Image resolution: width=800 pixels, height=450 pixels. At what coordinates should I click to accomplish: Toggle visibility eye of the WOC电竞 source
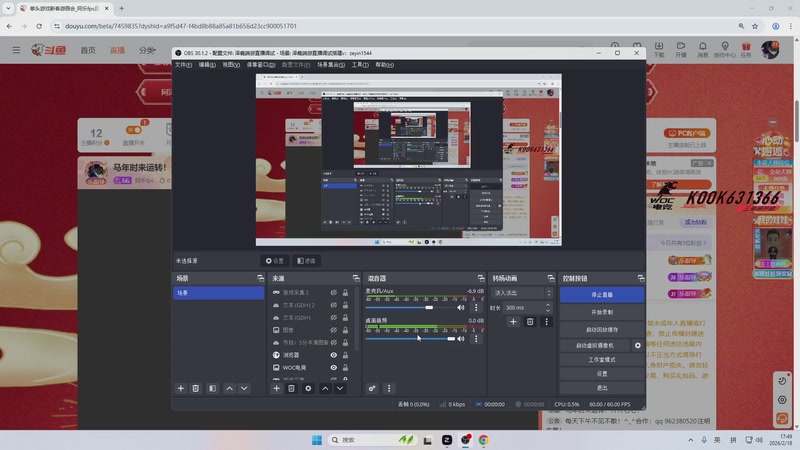point(334,367)
